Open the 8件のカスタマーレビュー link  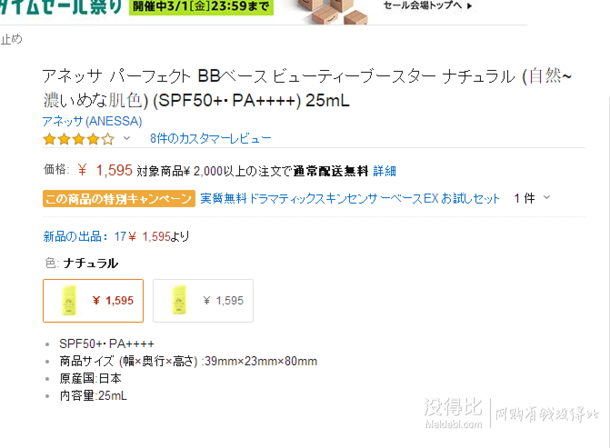pyautogui.click(x=210, y=138)
